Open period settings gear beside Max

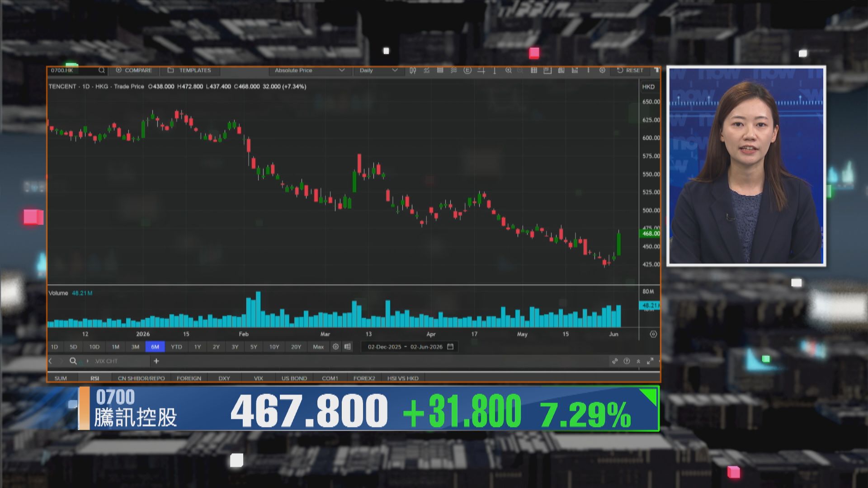click(x=335, y=347)
